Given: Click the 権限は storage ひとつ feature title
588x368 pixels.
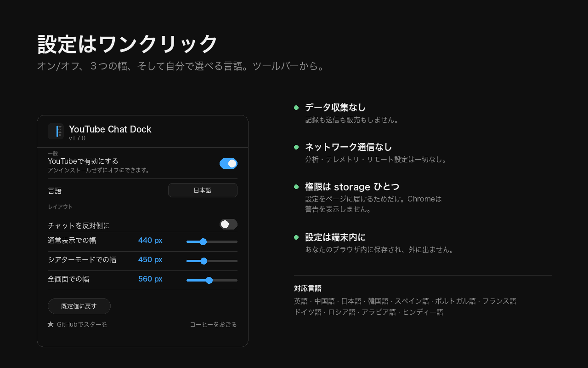Looking at the screenshot, I should (x=352, y=186).
